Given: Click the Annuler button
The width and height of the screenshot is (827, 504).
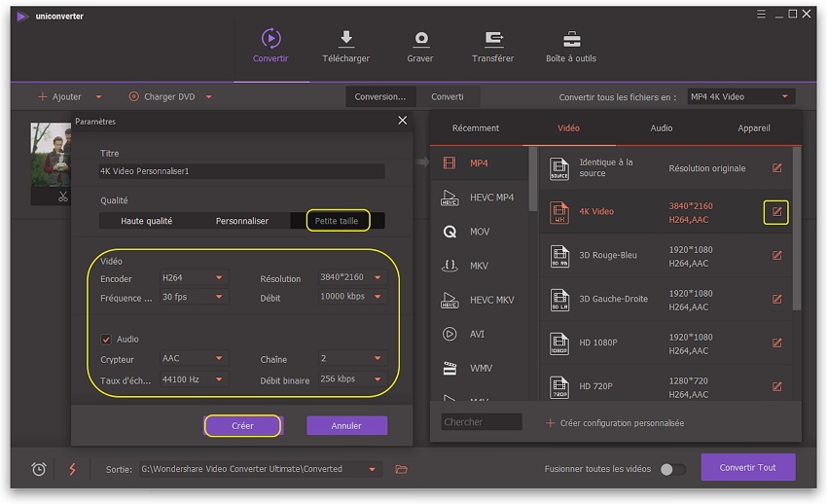Looking at the screenshot, I should click(x=346, y=426).
